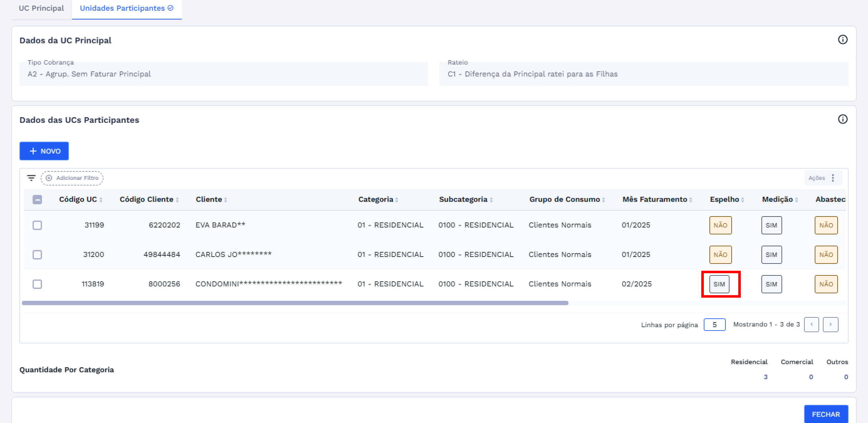This screenshot has width=868, height=423.
Task: Open info icon for Dados da UC Principal
Action: point(842,40)
